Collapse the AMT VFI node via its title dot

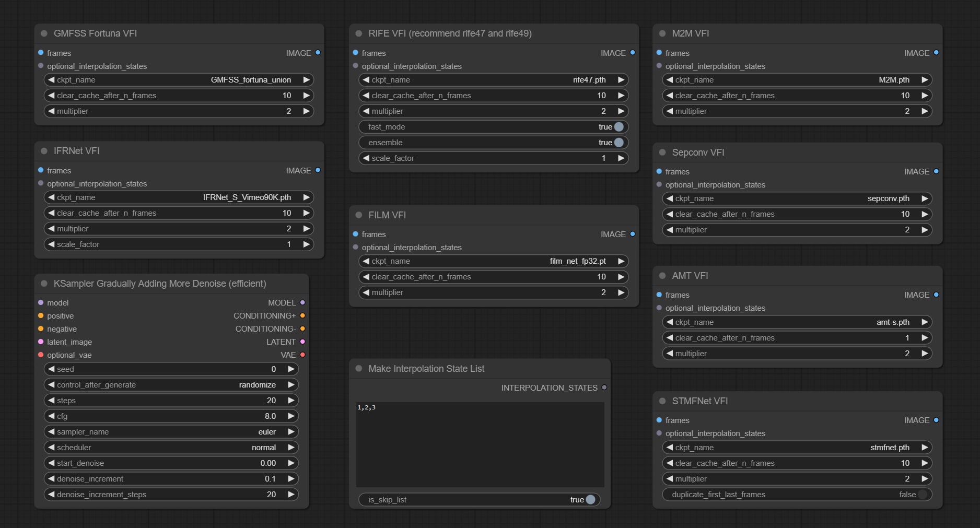point(662,276)
